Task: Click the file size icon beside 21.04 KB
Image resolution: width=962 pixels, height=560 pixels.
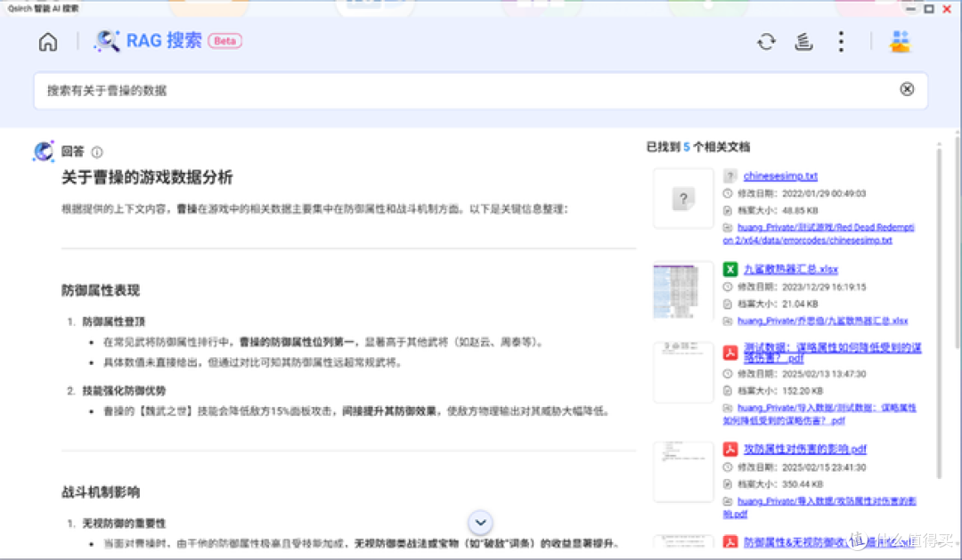Action: pos(728,304)
